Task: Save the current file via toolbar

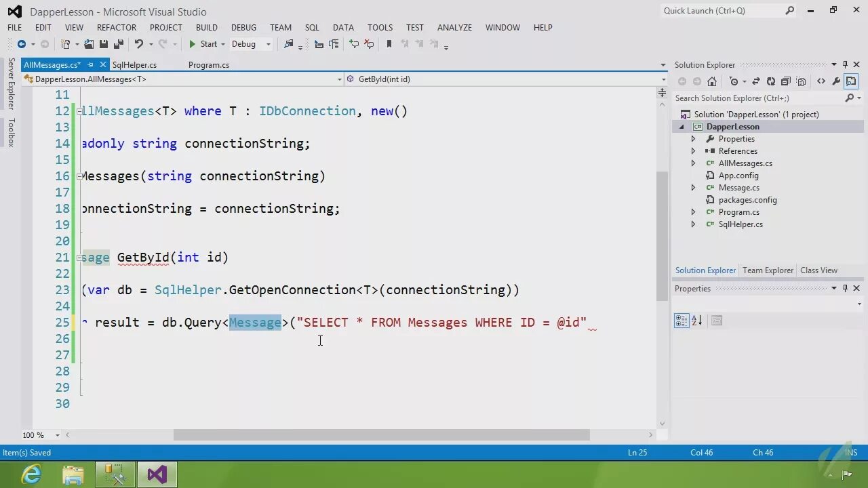Action: (x=104, y=44)
